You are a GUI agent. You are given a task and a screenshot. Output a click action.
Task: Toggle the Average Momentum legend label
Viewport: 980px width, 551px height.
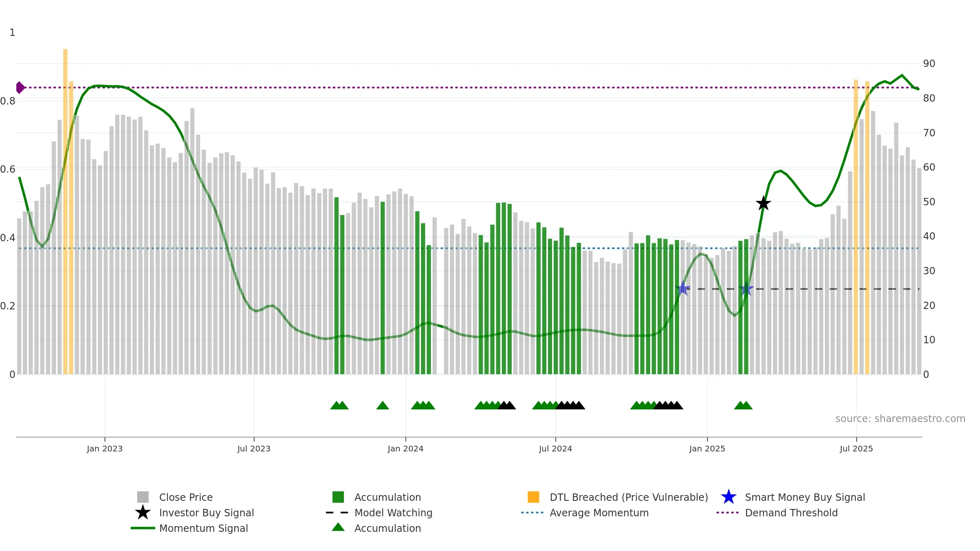pos(599,513)
